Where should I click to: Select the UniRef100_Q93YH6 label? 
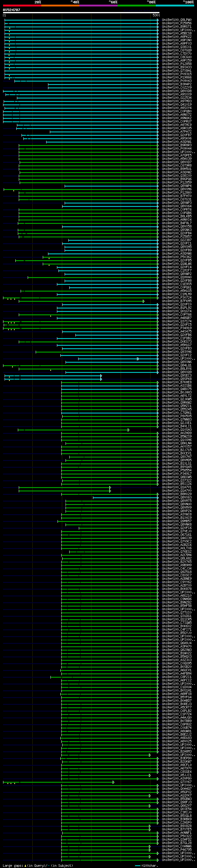coord(176,352)
